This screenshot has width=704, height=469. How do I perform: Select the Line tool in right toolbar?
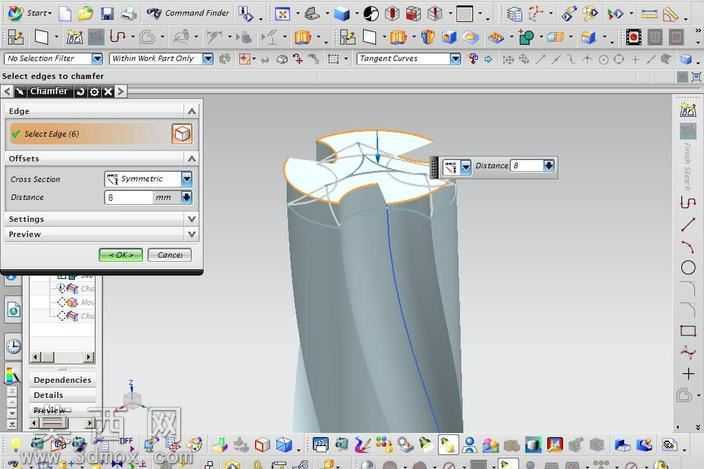click(x=688, y=224)
